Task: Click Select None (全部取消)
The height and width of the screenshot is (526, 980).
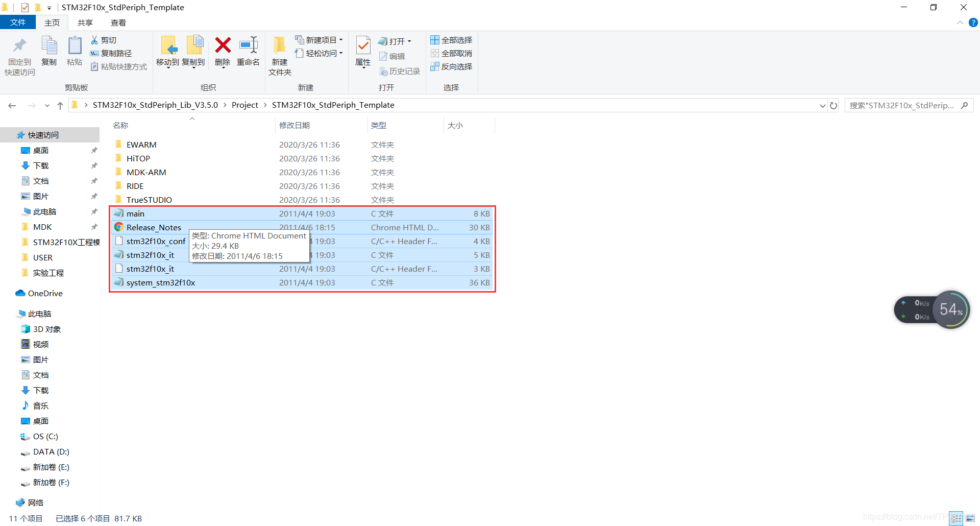Action: (451, 53)
